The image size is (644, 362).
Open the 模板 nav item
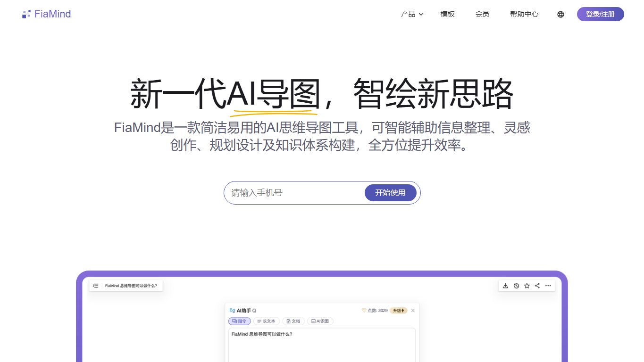[447, 14]
